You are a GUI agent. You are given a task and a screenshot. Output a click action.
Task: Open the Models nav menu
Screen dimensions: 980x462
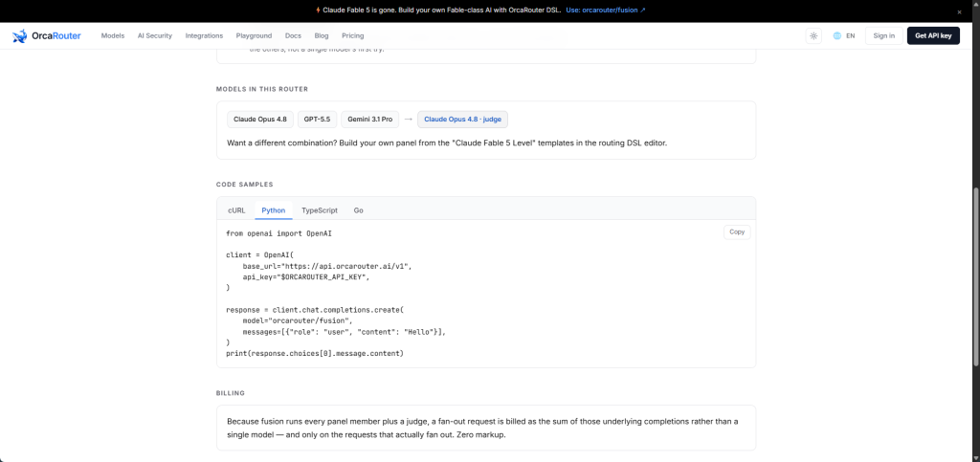(113, 35)
